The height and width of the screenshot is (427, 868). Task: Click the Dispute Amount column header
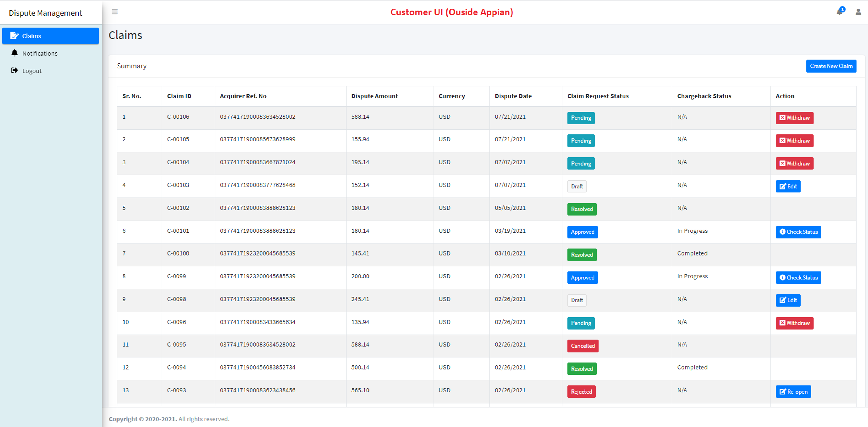[x=374, y=96]
